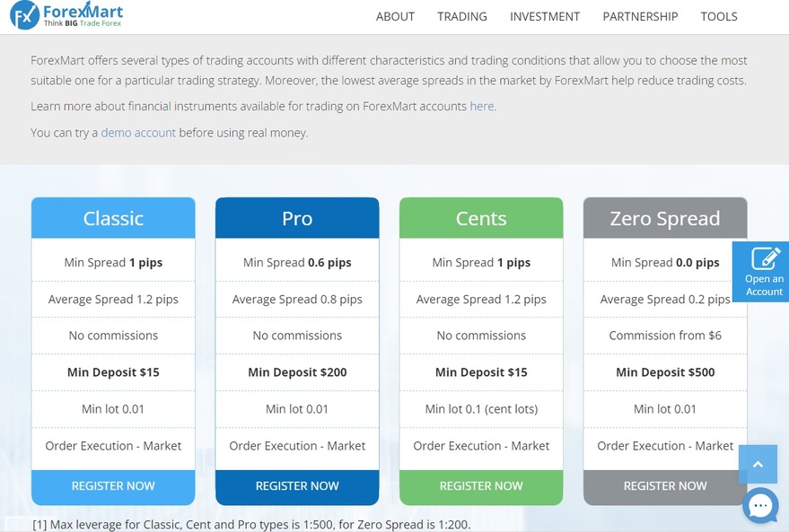Open the PARTNERSHIP menu

640,16
